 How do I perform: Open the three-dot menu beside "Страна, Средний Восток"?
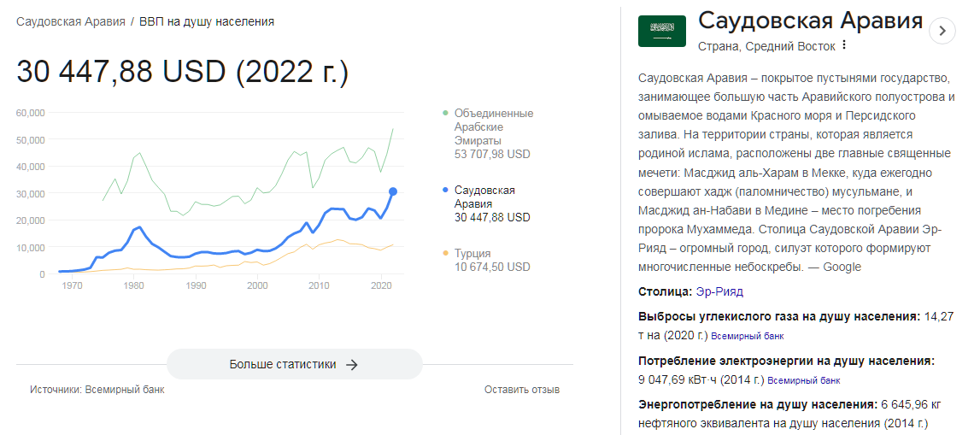click(844, 45)
